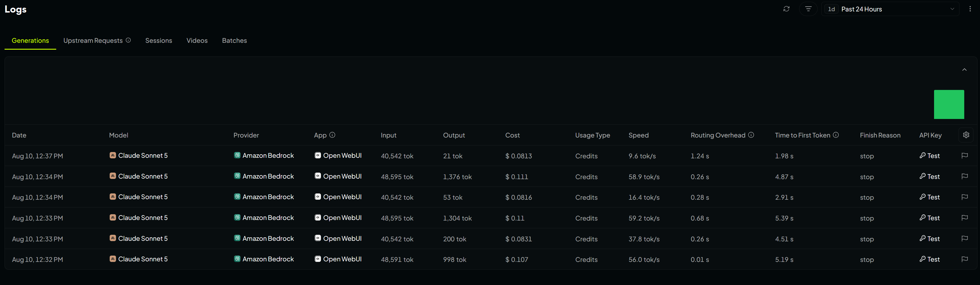Flag the generation with 21 tok output
Viewport: 980px width, 285px height.
[x=964, y=156]
